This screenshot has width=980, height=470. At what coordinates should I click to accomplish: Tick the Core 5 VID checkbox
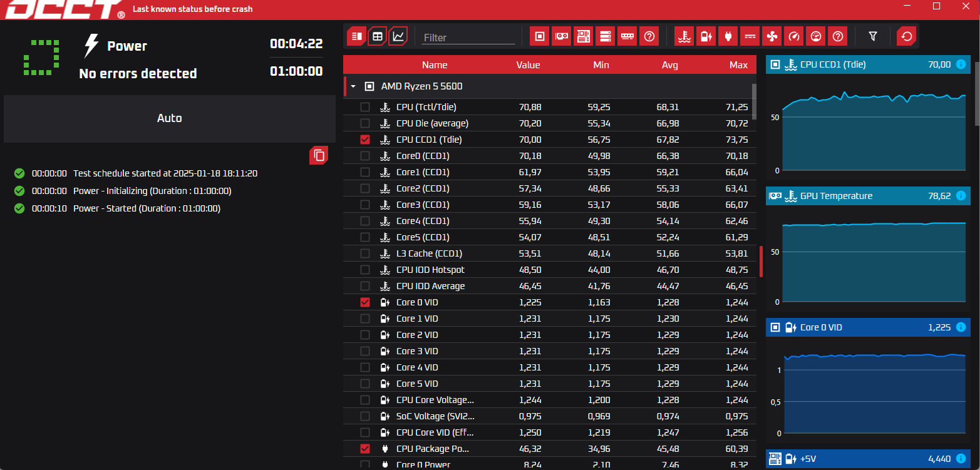click(x=365, y=384)
